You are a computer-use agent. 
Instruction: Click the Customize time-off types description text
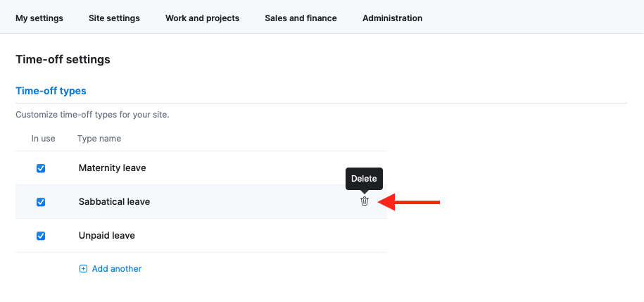[92, 115]
